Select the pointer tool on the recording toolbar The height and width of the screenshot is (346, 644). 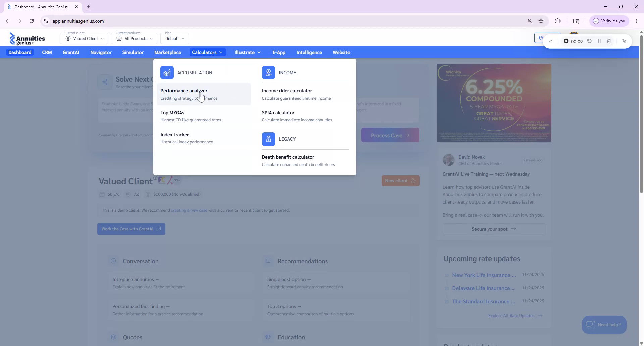[624, 41]
